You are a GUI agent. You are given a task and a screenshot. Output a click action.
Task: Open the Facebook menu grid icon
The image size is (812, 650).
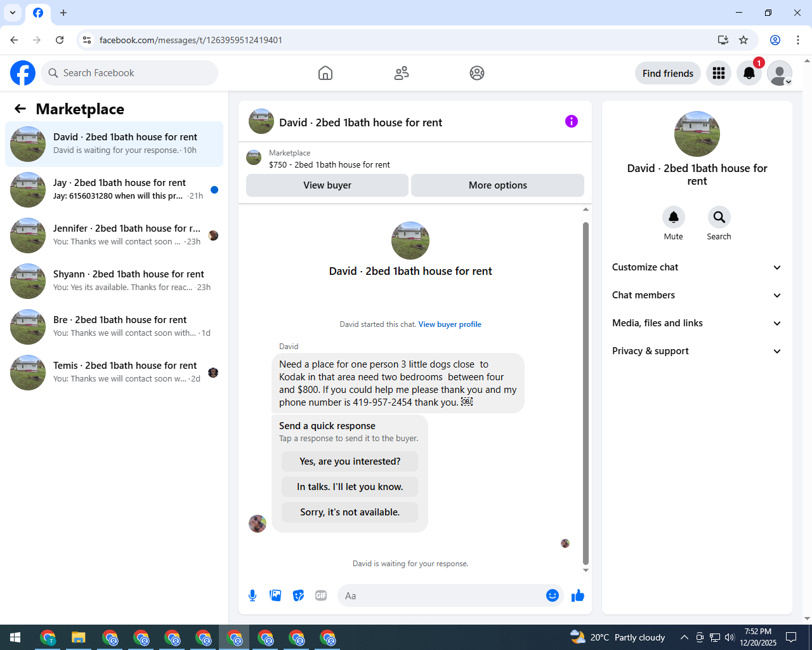719,73
